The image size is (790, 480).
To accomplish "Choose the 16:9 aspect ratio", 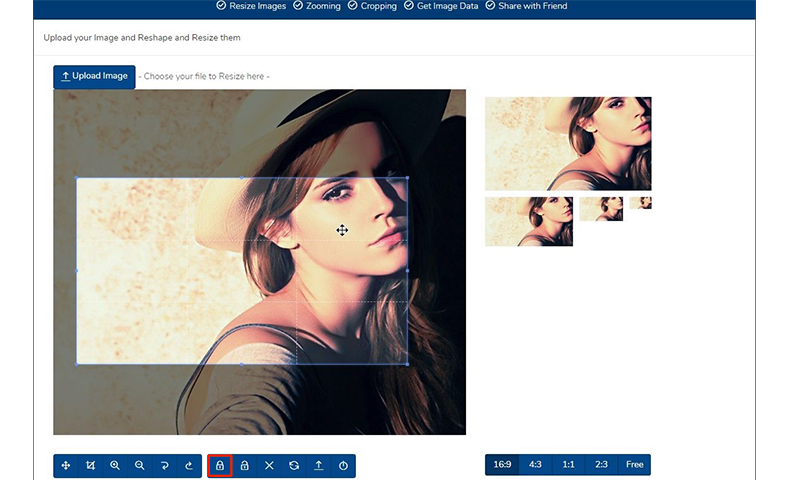I will [502, 464].
